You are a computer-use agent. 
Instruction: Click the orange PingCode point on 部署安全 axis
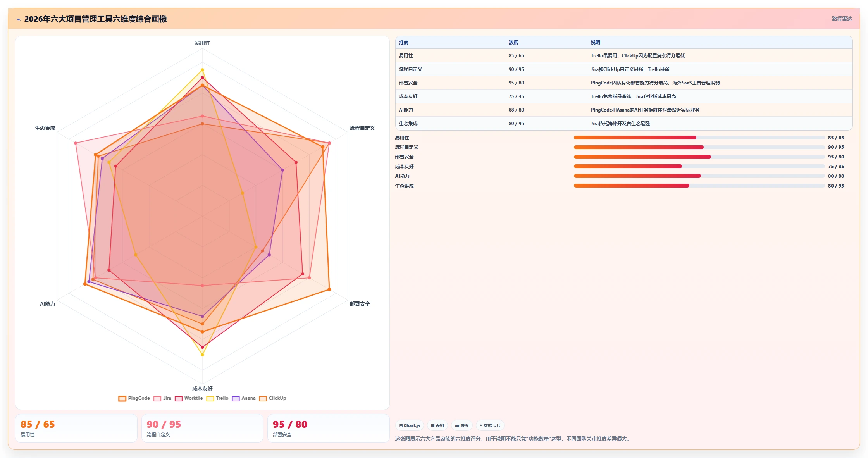click(329, 289)
